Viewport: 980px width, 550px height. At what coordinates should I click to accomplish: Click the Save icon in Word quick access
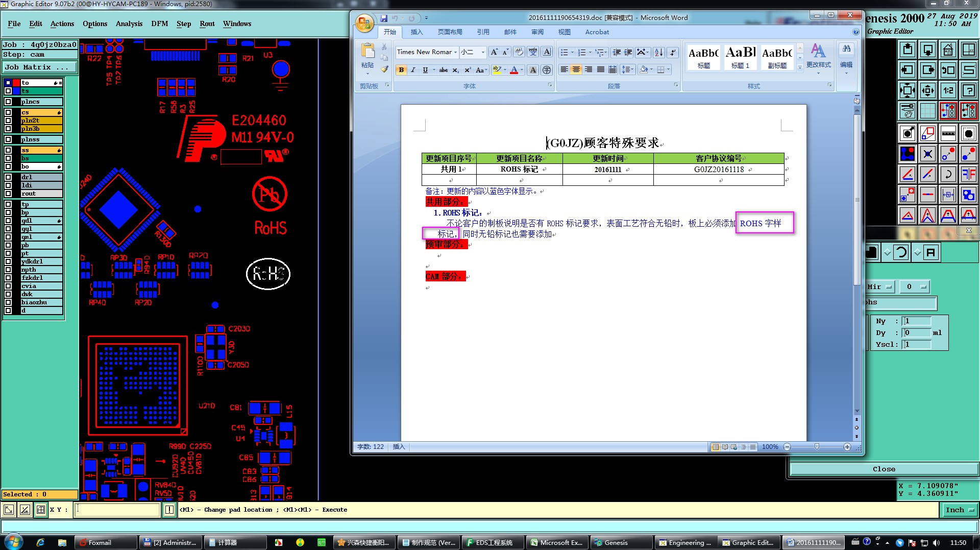click(384, 18)
